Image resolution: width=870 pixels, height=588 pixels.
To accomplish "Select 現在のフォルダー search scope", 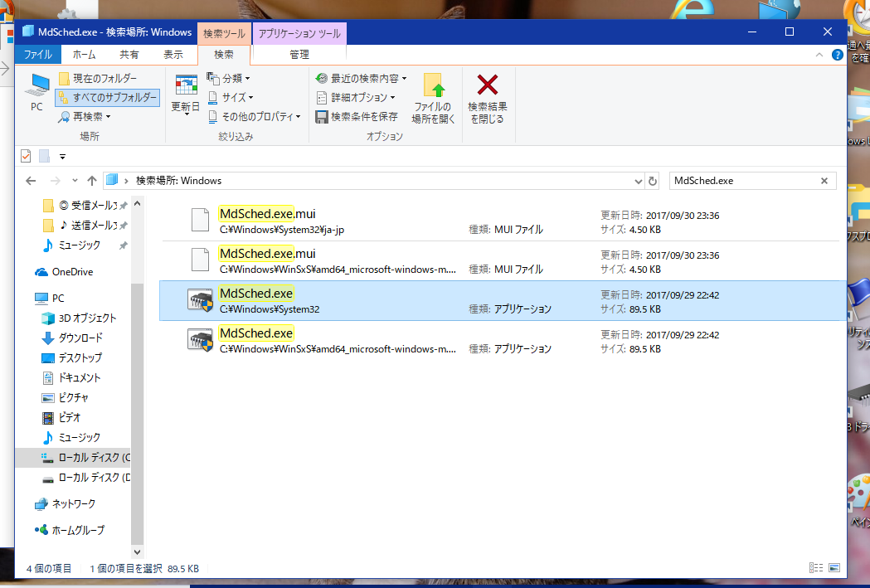I will [98, 78].
